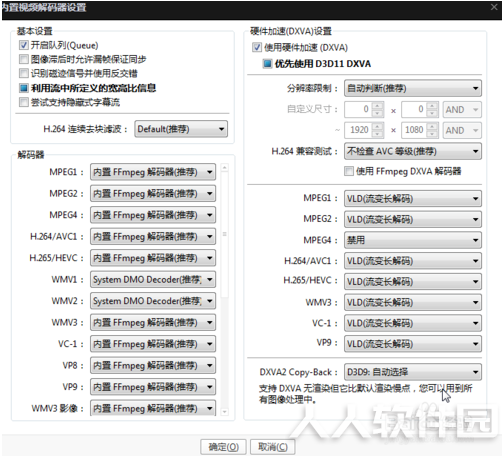Enable 图像滞后时允许漏帧保证同步 checkbox
Screen dimensions: 503x456
click(23, 59)
